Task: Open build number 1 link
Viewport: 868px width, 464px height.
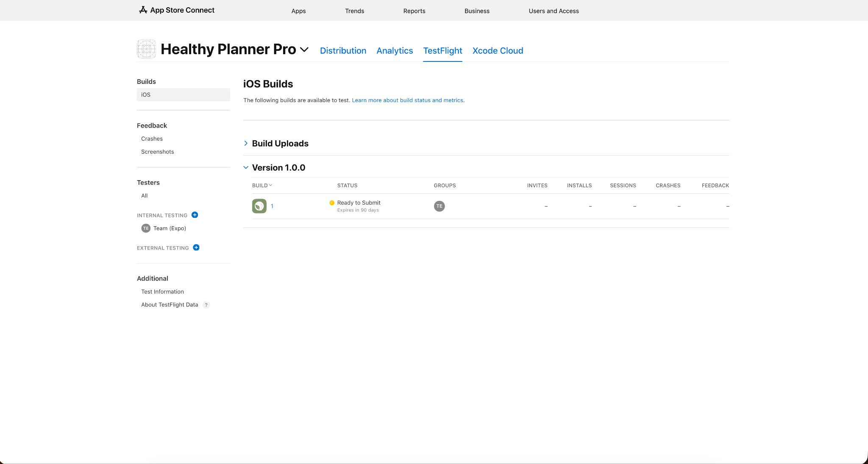Action: 272,206
